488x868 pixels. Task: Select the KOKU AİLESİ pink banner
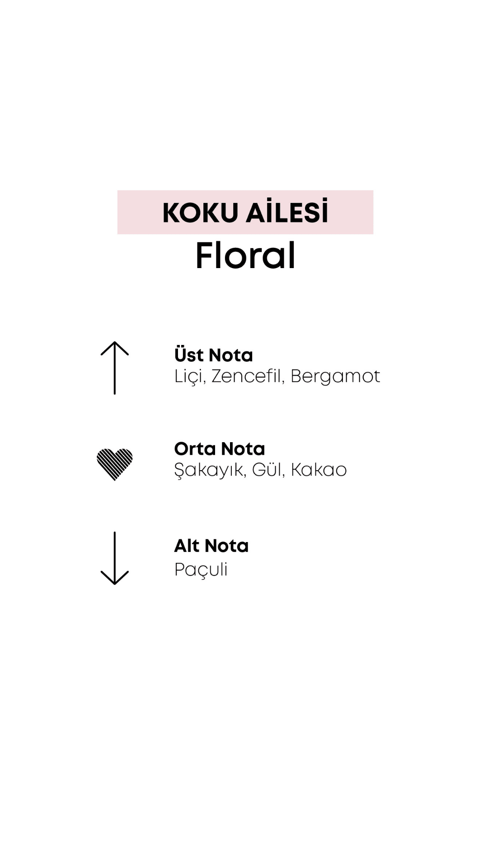[245, 212]
